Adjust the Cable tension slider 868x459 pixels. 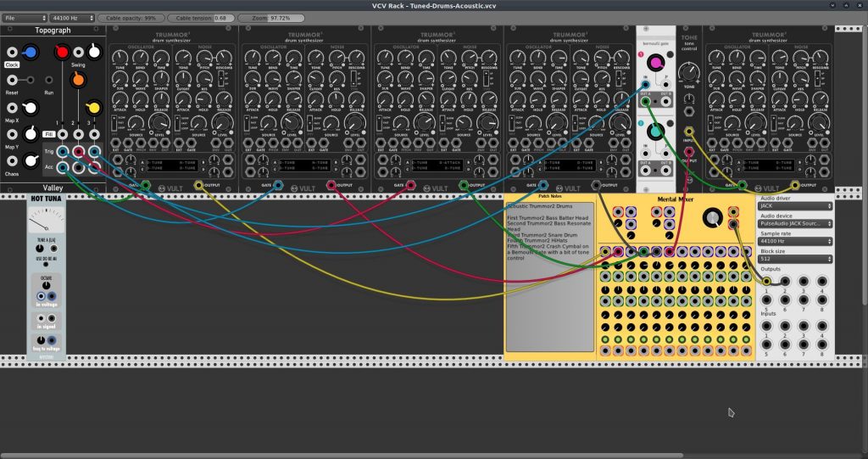[201, 18]
